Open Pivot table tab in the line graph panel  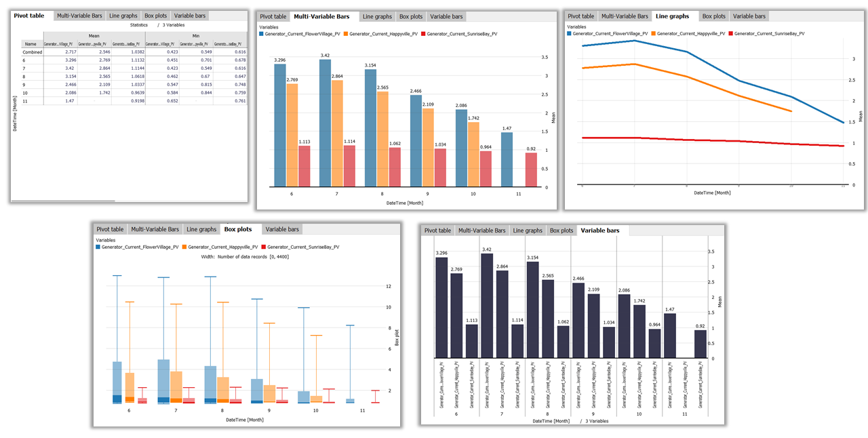580,16
